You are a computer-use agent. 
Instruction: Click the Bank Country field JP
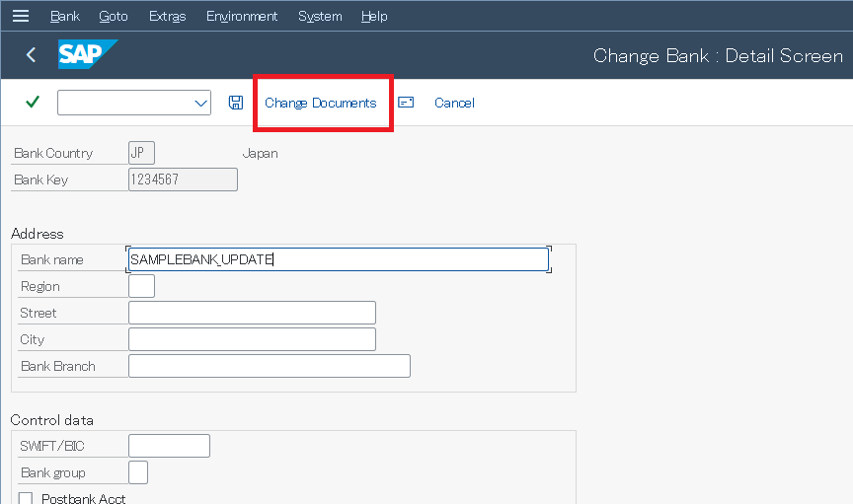pos(141,153)
